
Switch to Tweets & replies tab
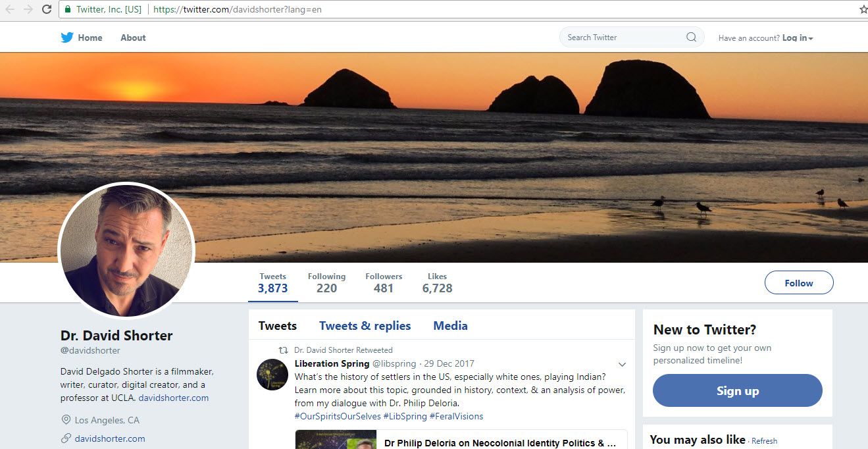point(365,326)
